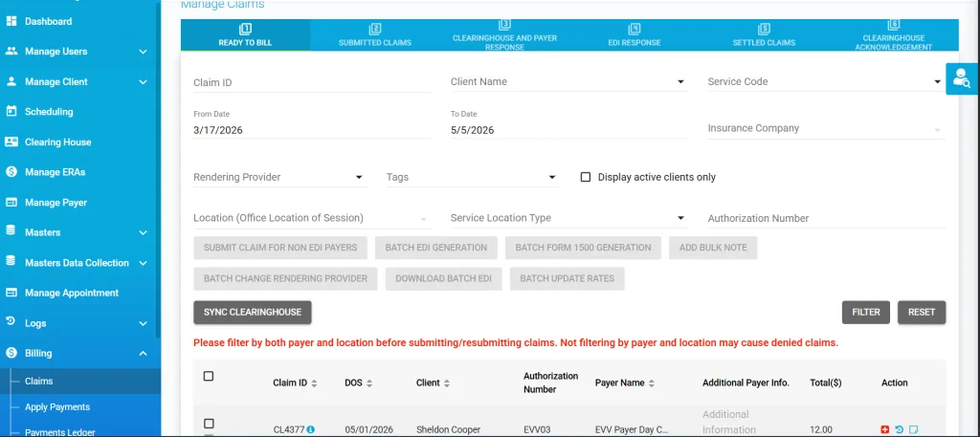Open the Dashboard sidebar icon
980x437 pixels.
point(11,21)
